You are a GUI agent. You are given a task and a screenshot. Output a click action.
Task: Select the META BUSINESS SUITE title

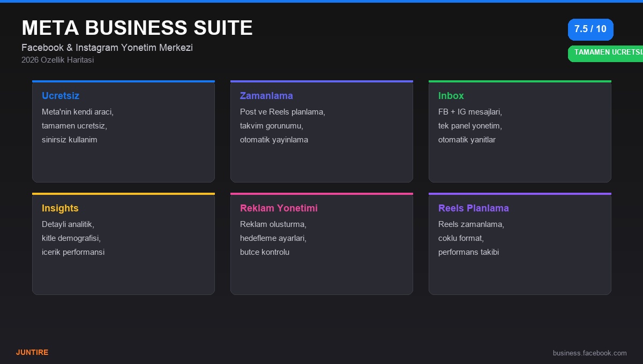[137, 28]
